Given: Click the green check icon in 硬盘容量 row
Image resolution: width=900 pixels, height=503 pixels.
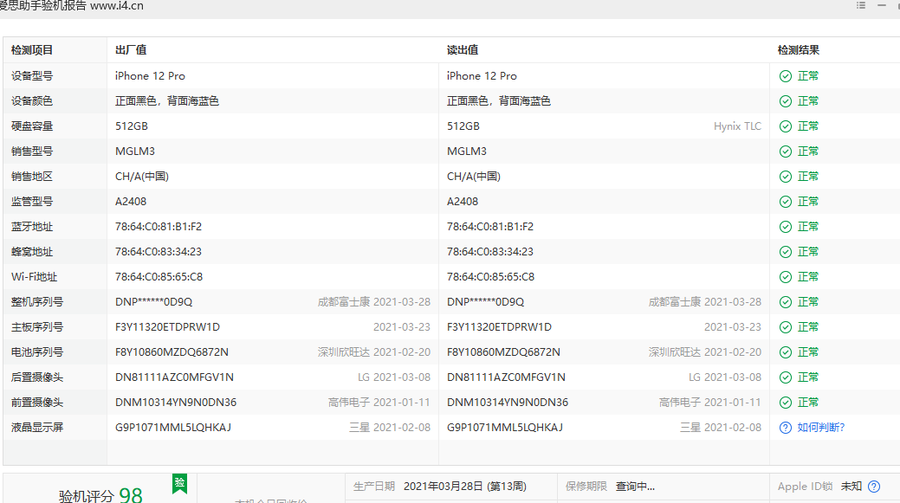Looking at the screenshot, I should click(785, 126).
